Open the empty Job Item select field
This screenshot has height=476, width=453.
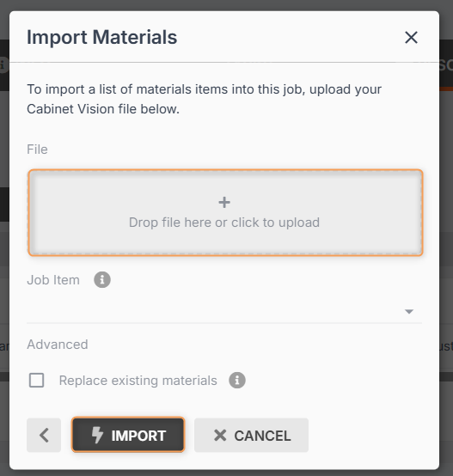click(x=224, y=312)
